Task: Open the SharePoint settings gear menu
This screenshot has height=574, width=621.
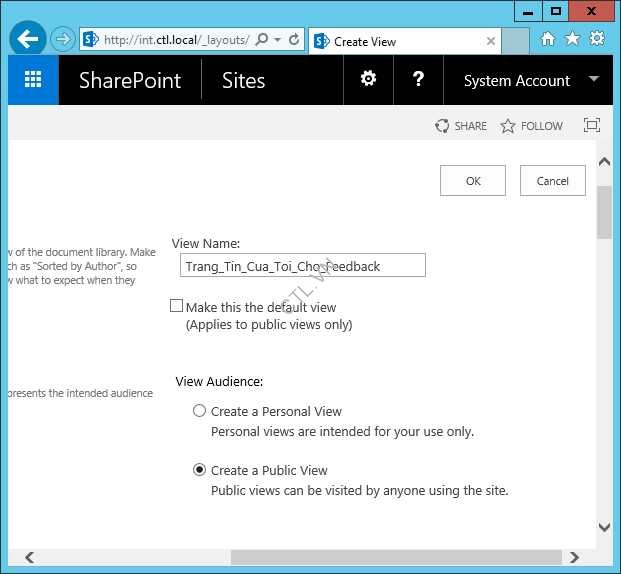Action: pyautogui.click(x=368, y=80)
